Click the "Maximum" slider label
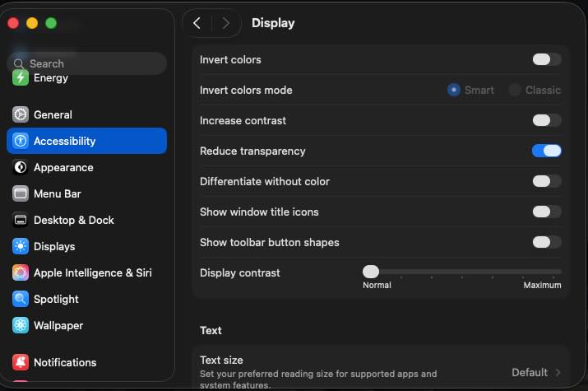 tap(542, 285)
